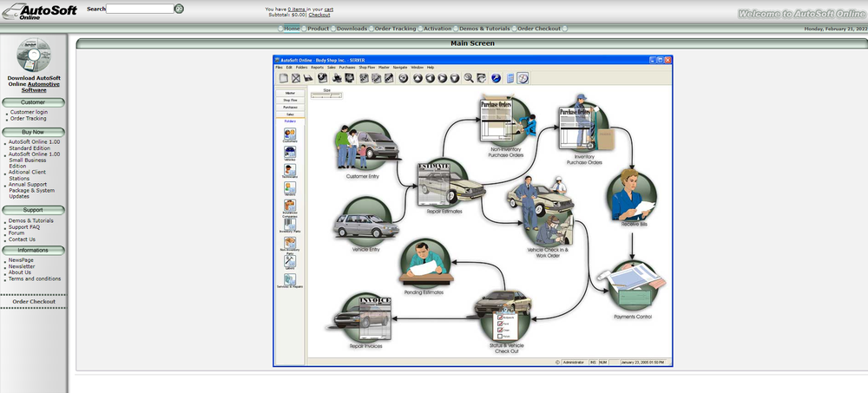Open the Customer login link

(29, 113)
